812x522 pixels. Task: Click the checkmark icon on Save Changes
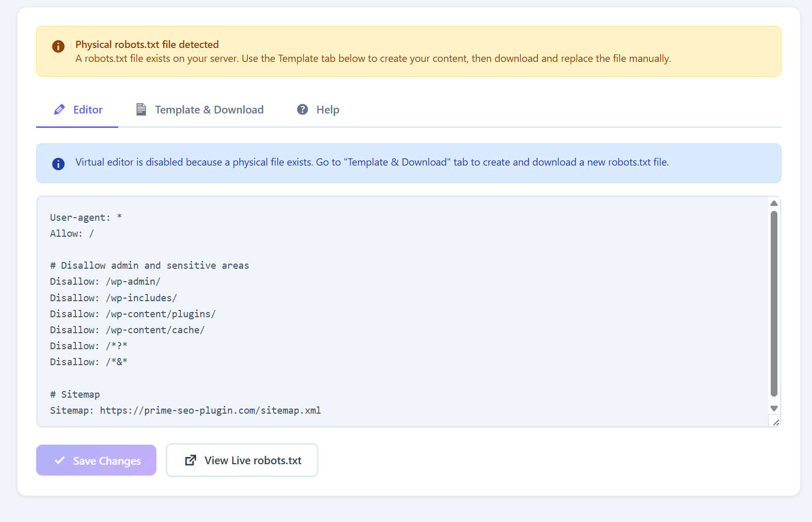[60, 460]
